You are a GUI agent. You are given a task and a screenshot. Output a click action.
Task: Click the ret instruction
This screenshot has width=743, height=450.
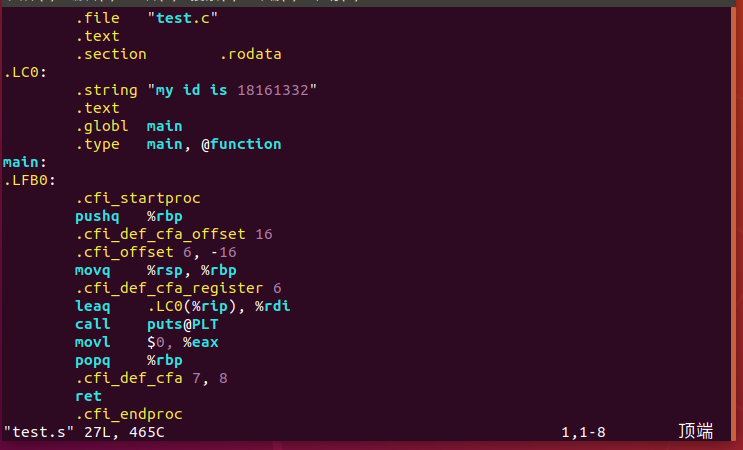[88, 396]
